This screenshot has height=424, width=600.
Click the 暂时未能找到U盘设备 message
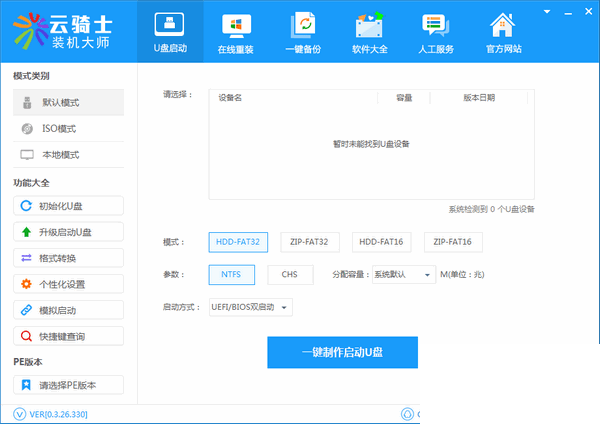[371, 144]
